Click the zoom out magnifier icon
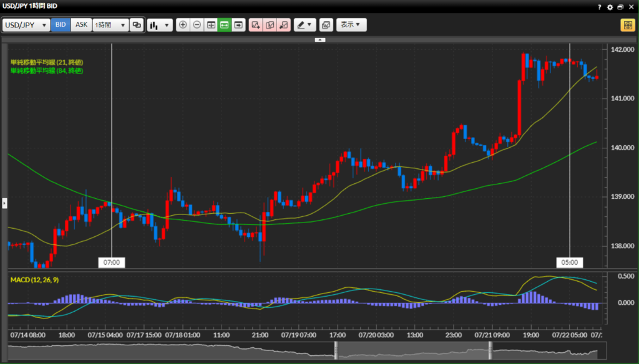Image resolution: width=639 pixels, height=364 pixels. pyautogui.click(x=197, y=25)
